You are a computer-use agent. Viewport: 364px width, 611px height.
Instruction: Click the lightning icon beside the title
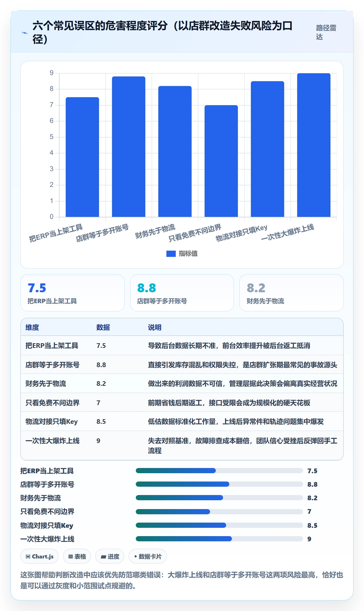(x=24, y=33)
